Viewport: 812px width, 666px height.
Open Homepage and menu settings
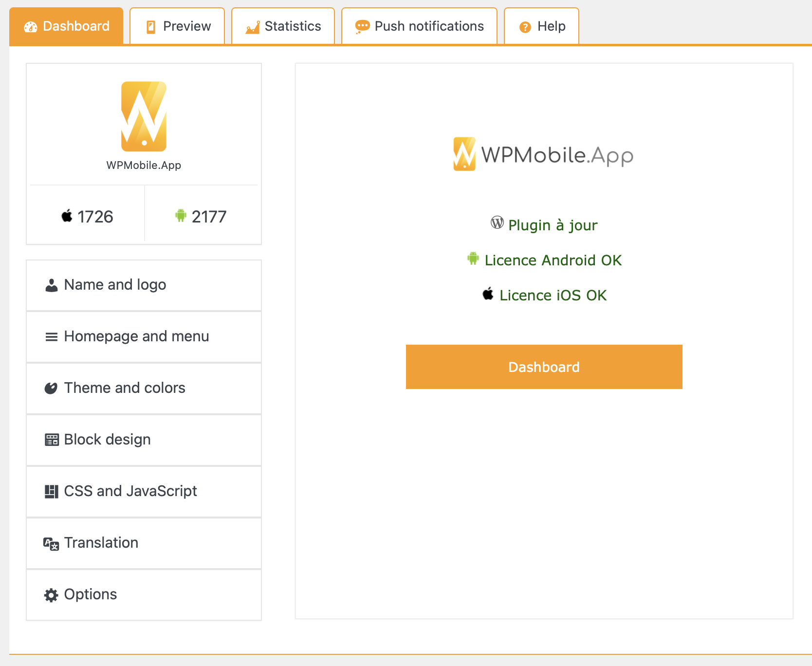(x=144, y=337)
